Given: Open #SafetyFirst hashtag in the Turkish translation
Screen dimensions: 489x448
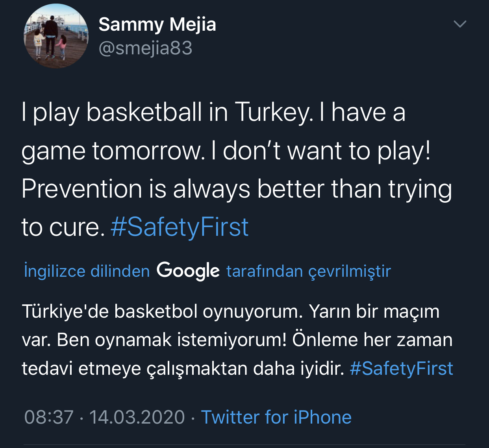Looking at the screenshot, I should click(x=401, y=368).
